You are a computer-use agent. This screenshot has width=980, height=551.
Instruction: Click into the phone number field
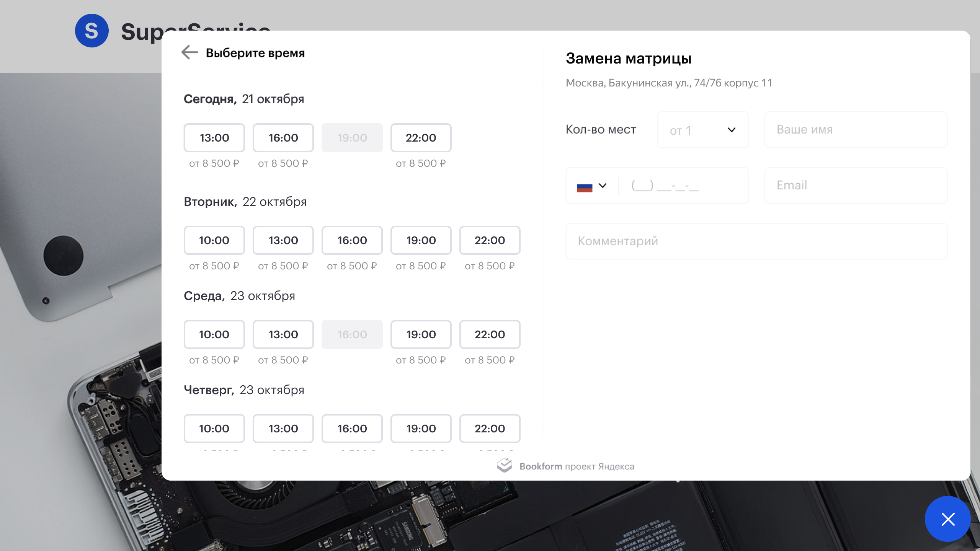pos(683,186)
